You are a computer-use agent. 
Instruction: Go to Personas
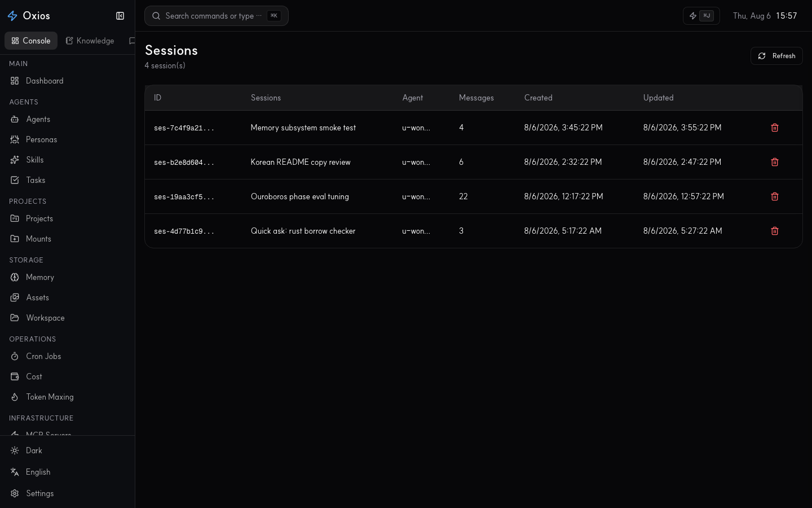(x=68, y=139)
